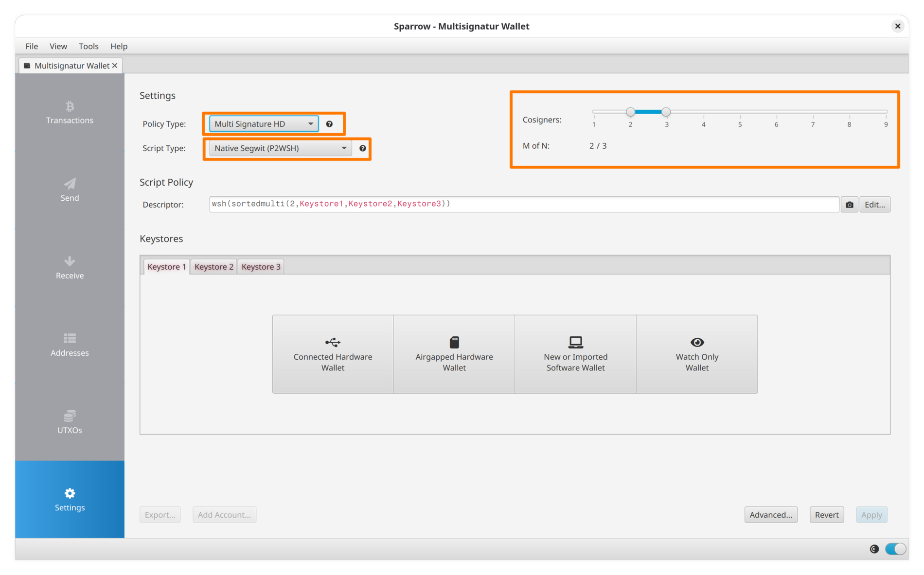Image resolution: width=924 pixels, height=575 pixels.
Task: Click the Cosigners label
Action: pos(542,120)
